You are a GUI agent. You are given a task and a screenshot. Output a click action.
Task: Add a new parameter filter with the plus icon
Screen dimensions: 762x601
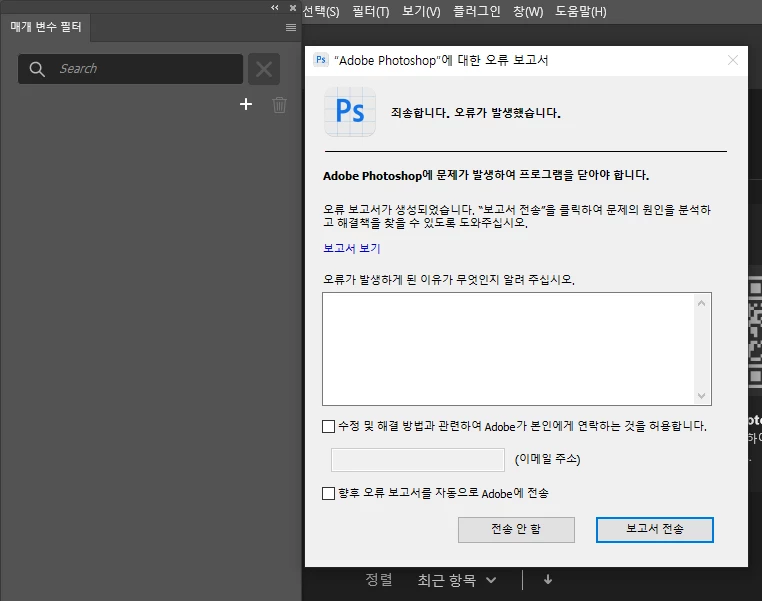[246, 104]
